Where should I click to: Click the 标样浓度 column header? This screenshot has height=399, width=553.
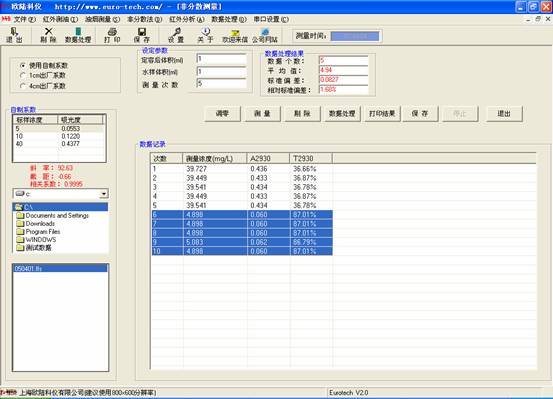pos(35,120)
